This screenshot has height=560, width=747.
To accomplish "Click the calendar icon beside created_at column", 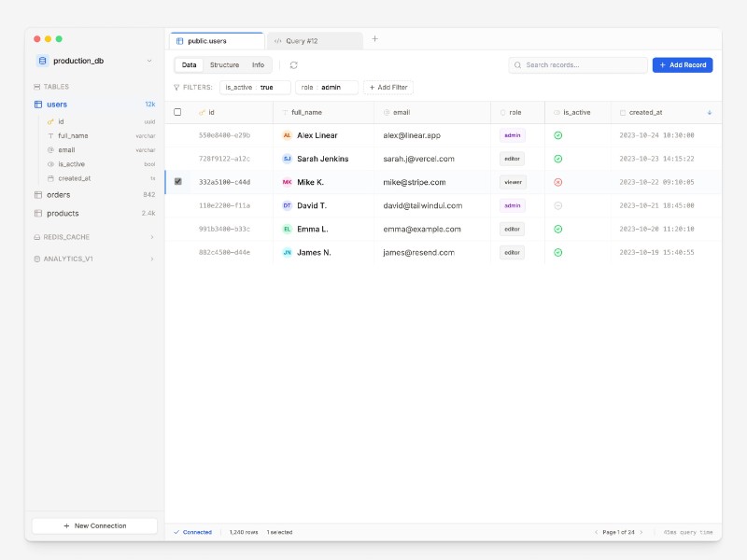I will point(622,111).
